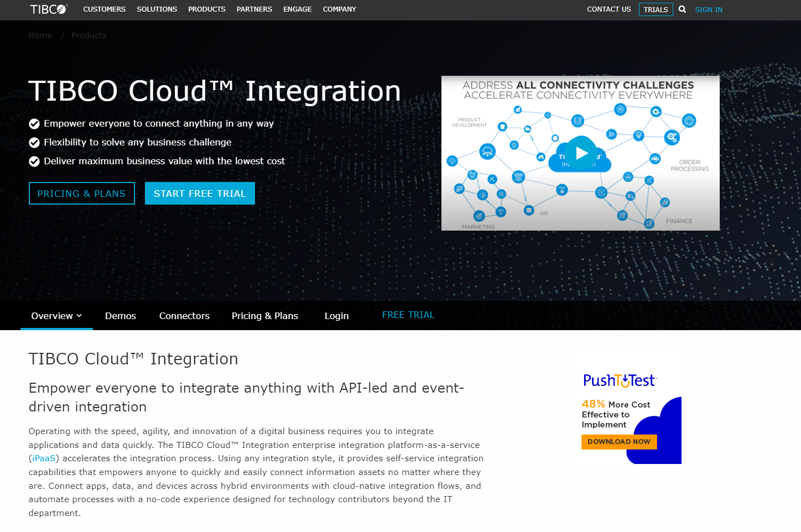The height and width of the screenshot is (532, 801).
Task: Click the 'TIBCO Cloud™ Integration' hero title
Action: [215, 91]
